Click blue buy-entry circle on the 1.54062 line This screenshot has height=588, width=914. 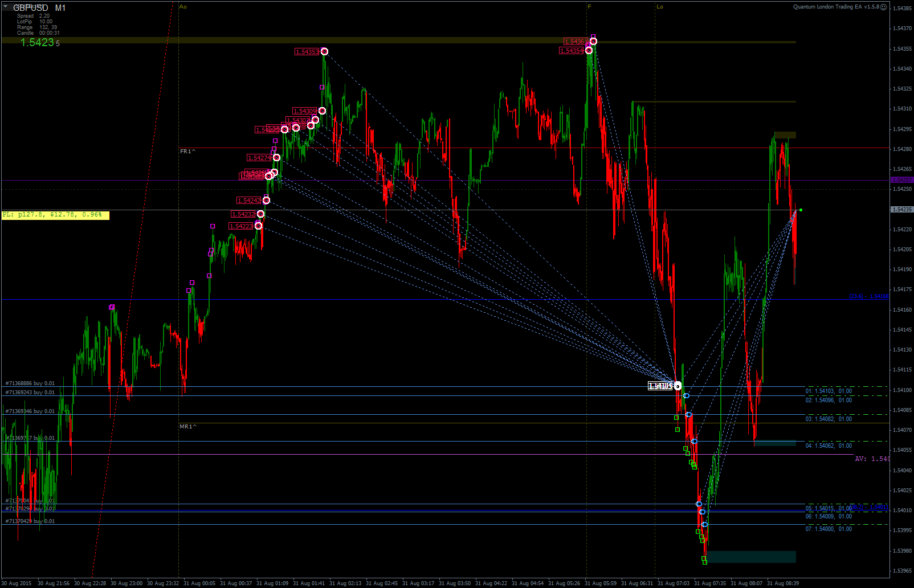[x=695, y=441]
